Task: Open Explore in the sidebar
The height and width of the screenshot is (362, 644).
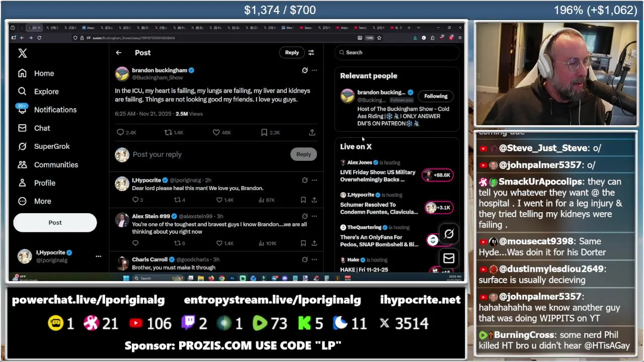Action: coord(38,92)
